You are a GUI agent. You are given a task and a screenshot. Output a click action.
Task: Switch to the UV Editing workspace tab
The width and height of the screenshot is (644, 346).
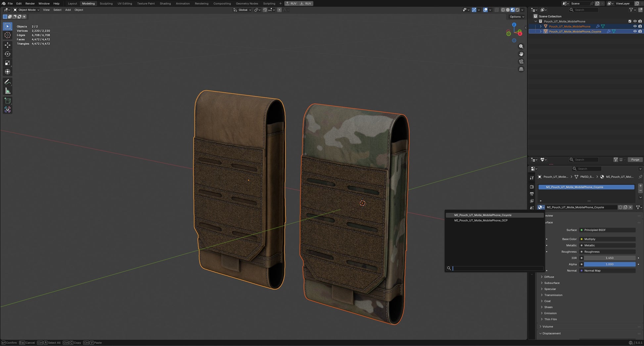125,3
